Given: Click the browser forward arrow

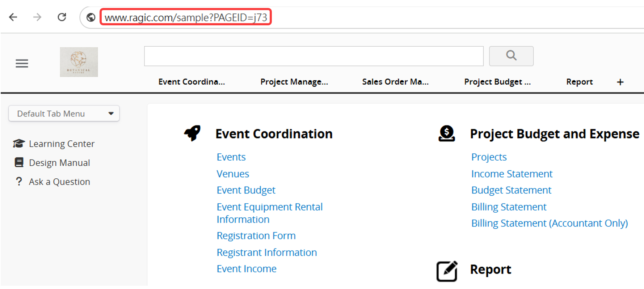Looking at the screenshot, I should [x=37, y=17].
